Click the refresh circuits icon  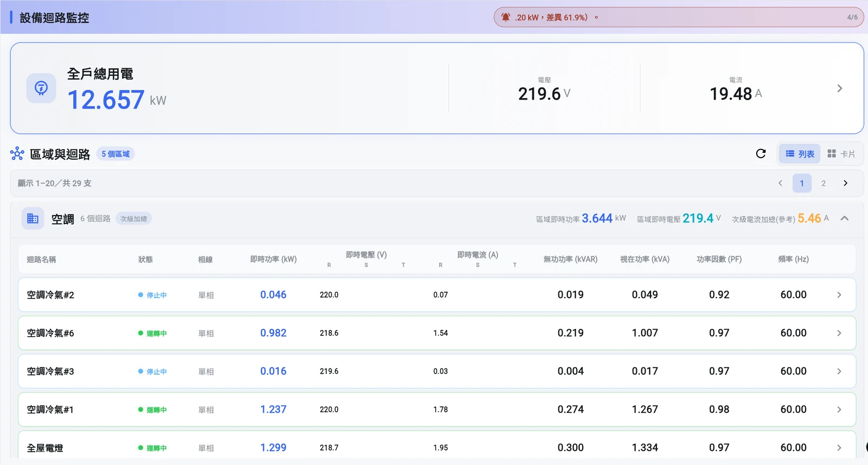[x=761, y=154]
